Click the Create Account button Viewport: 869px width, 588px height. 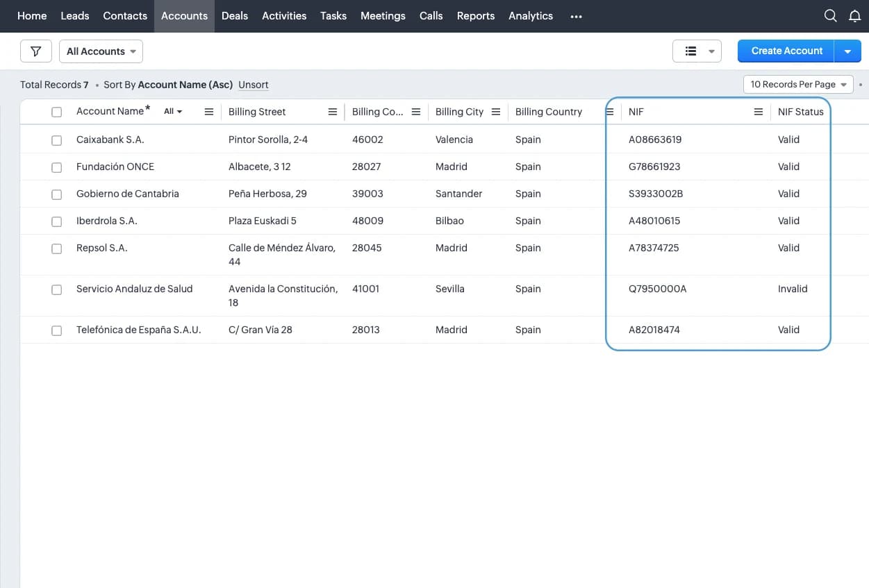(x=786, y=51)
